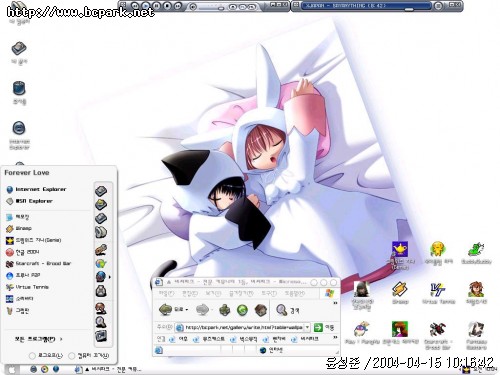500x375 pixels.
Task: Click the browser window's taskbar button
Action: pos(109,369)
